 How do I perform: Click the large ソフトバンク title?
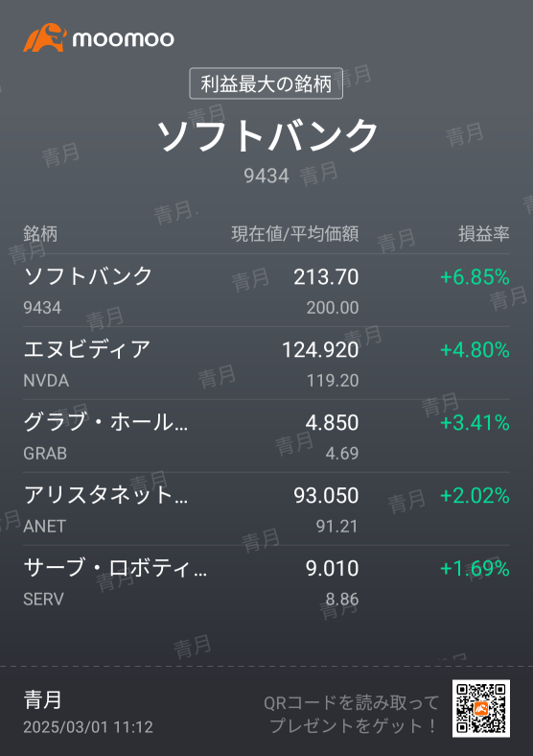coord(266,136)
